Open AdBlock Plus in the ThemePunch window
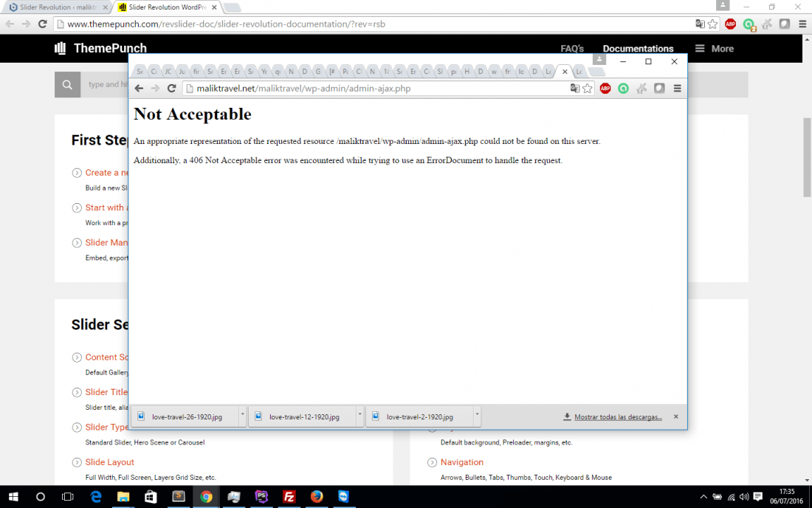Image resolution: width=812 pixels, height=508 pixels. pos(731,24)
